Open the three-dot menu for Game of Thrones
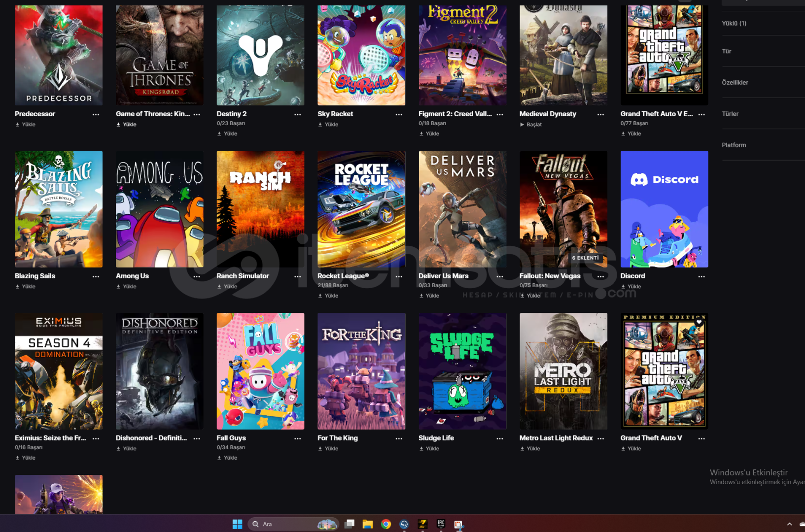The image size is (805, 532). tap(197, 114)
